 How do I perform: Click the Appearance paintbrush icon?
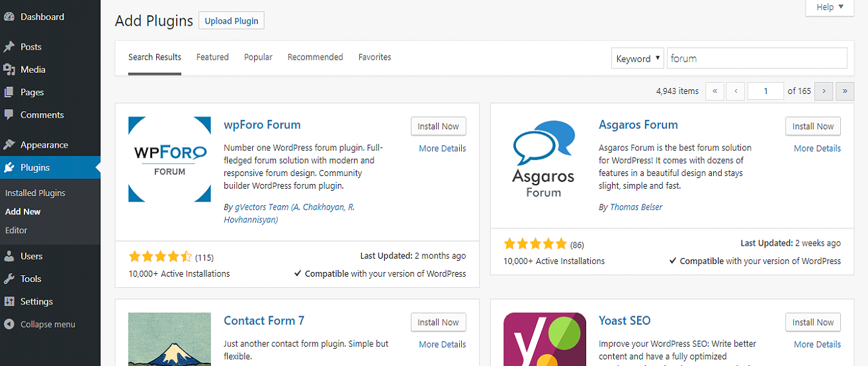pos(9,145)
